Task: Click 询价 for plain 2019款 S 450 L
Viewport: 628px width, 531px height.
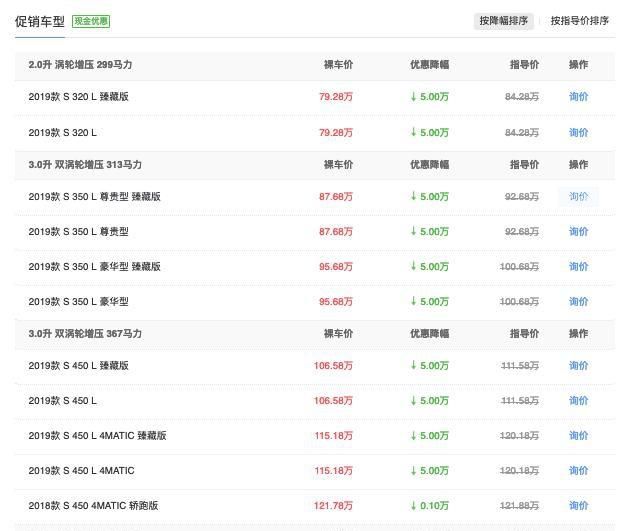Action: (578, 400)
